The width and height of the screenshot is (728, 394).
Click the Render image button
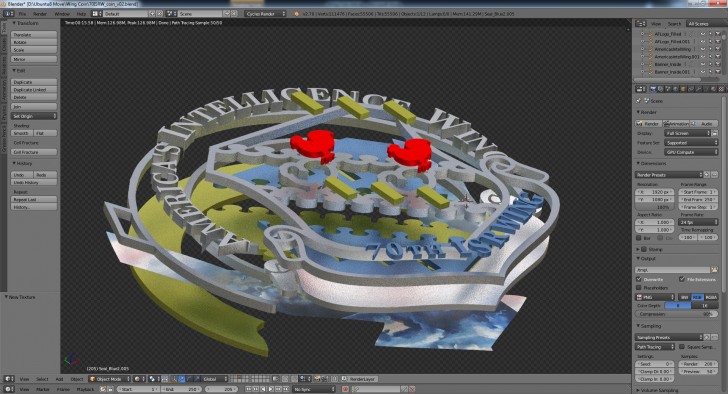coord(648,124)
